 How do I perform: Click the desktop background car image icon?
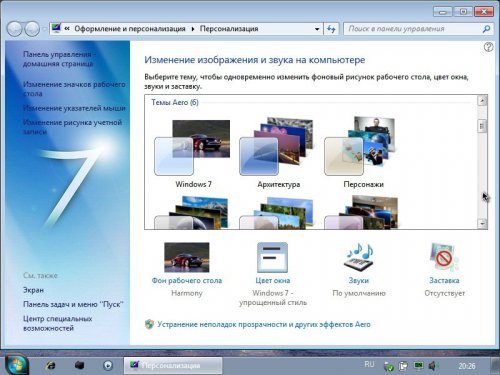click(187, 257)
